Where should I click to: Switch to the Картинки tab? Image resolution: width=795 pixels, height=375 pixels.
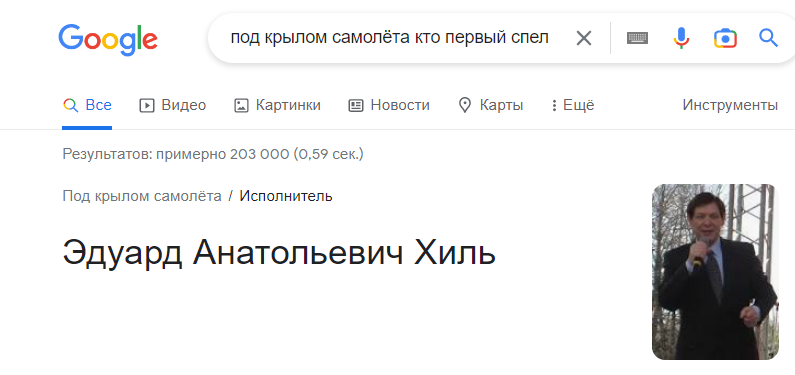(277, 105)
